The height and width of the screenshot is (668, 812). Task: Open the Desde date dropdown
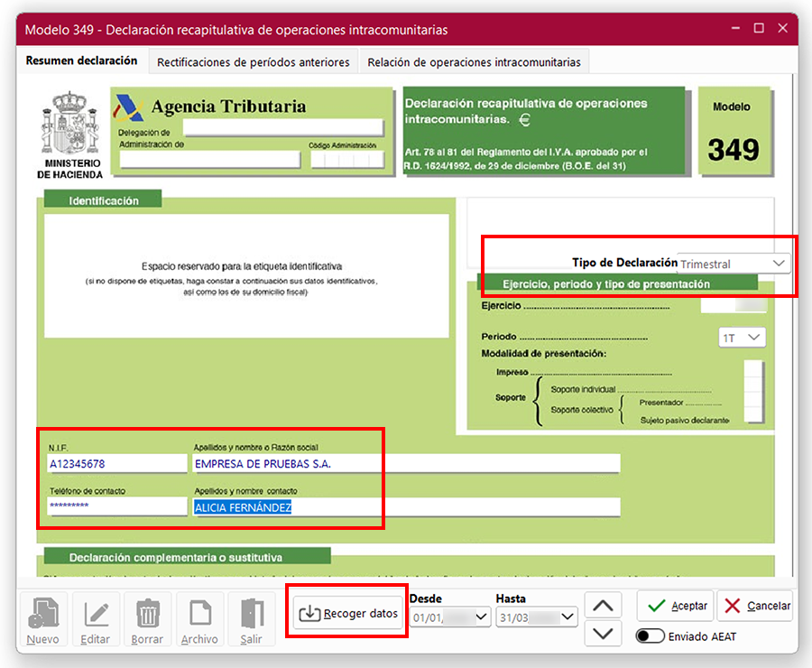click(481, 617)
